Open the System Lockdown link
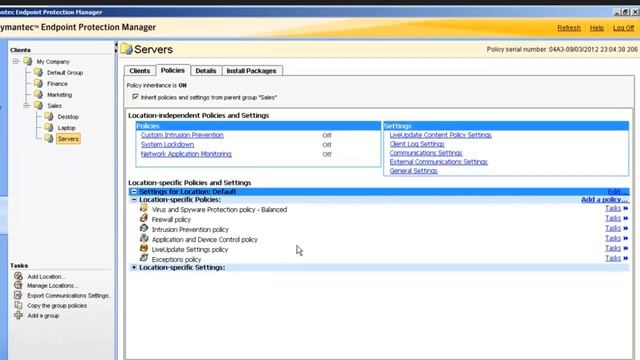Screen dimensions: 640x360 coord(167,144)
